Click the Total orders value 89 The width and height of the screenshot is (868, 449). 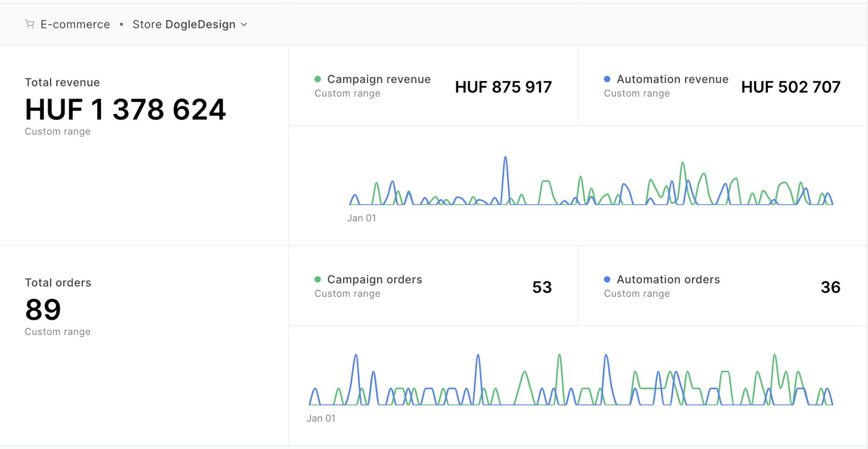tap(42, 309)
